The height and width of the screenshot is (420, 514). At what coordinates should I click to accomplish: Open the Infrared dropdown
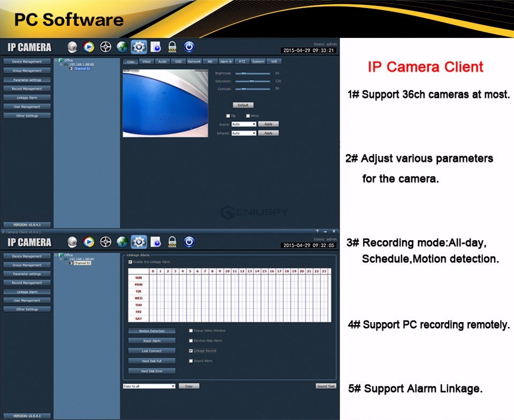click(244, 133)
